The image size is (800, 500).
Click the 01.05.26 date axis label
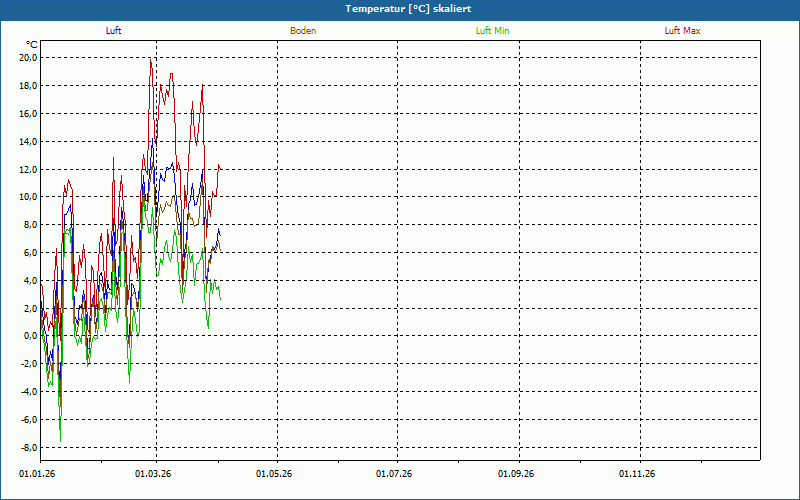[x=274, y=473]
